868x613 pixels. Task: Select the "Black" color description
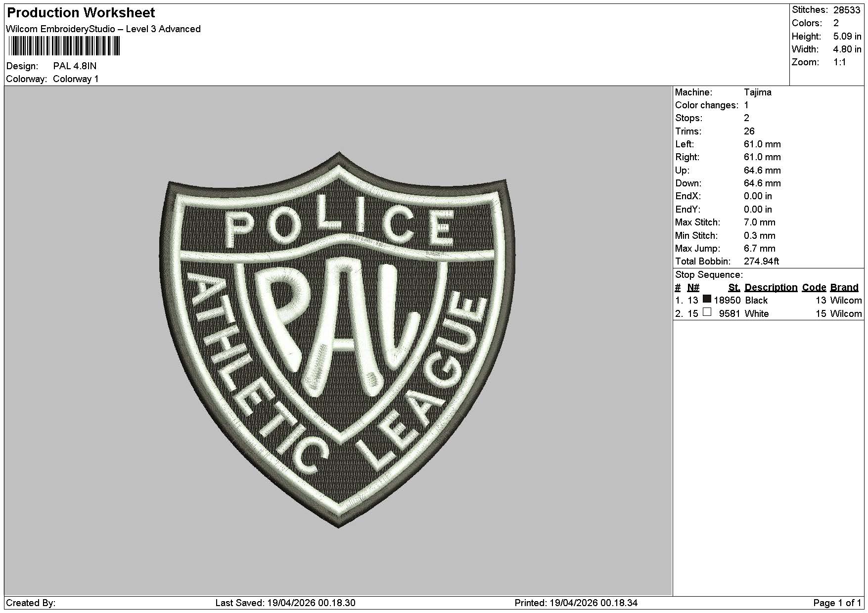(756, 301)
